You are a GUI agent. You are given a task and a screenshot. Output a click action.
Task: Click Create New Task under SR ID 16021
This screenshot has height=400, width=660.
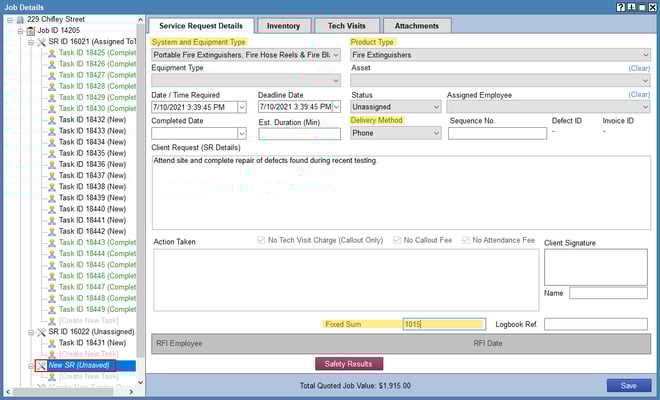point(88,321)
